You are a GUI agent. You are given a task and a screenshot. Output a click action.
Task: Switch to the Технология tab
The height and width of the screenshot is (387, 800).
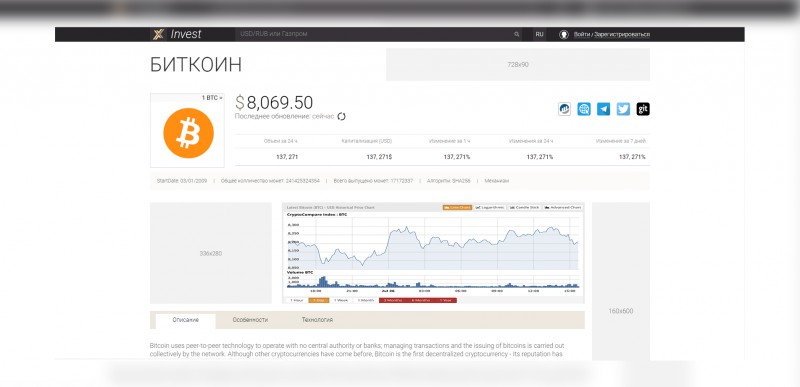tap(317, 320)
